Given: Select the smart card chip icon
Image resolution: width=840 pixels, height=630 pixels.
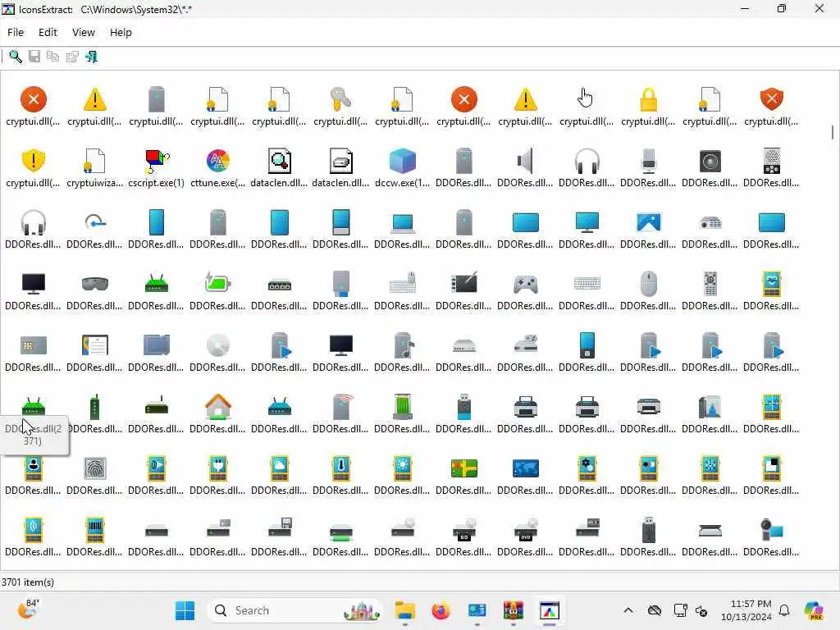Looking at the screenshot, I should tap(33, 345).
